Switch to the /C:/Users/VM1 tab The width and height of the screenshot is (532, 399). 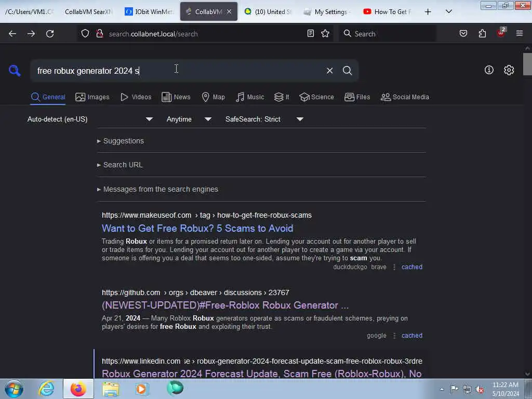tap(29, 11)
